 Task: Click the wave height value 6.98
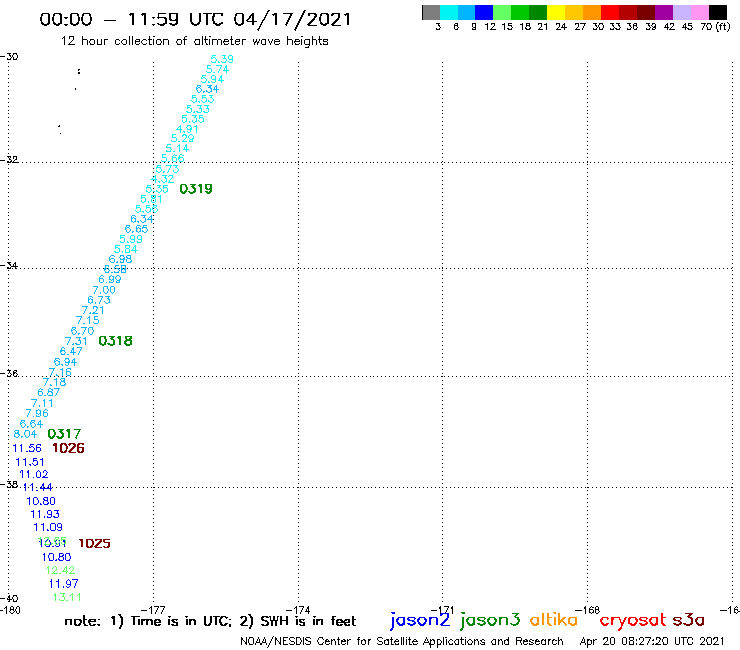pyautogui.click(x=120, y=259)
